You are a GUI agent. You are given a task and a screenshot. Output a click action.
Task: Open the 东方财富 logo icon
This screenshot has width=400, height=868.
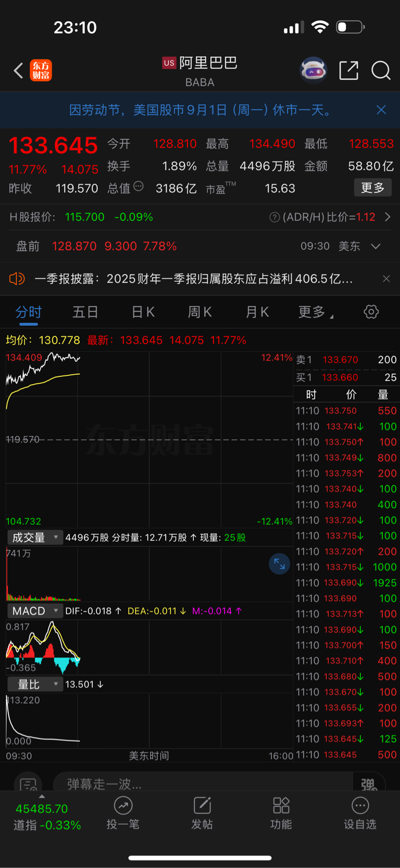tap(41, 70)
